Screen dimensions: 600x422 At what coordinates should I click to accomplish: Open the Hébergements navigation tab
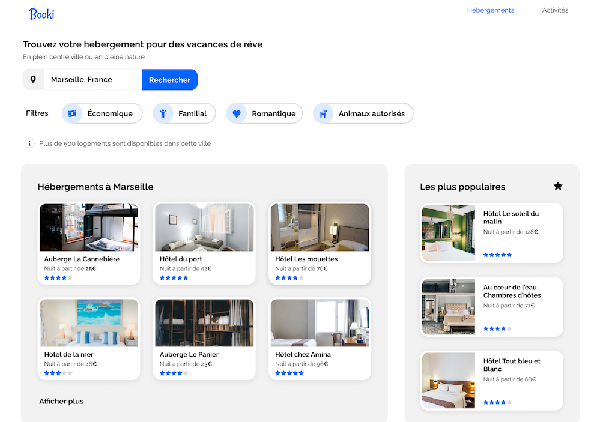coord(490,11)
